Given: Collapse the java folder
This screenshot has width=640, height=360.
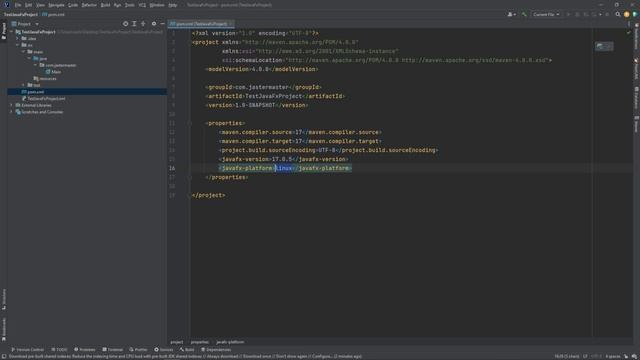Looking at the screenshot, I should click(29, 58).
